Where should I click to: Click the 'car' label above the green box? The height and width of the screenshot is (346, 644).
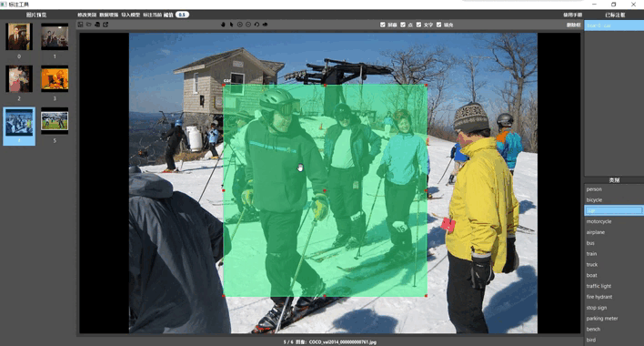pyautogui.click(x=226, y=80)
